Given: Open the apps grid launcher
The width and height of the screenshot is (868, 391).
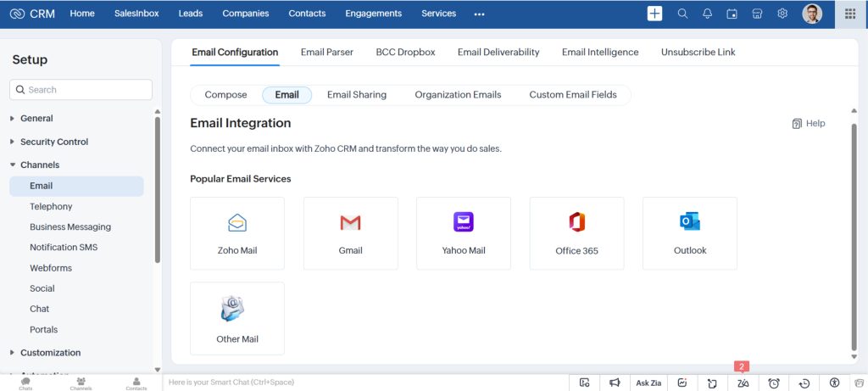Looking at the screenshot, I should 850,14.
